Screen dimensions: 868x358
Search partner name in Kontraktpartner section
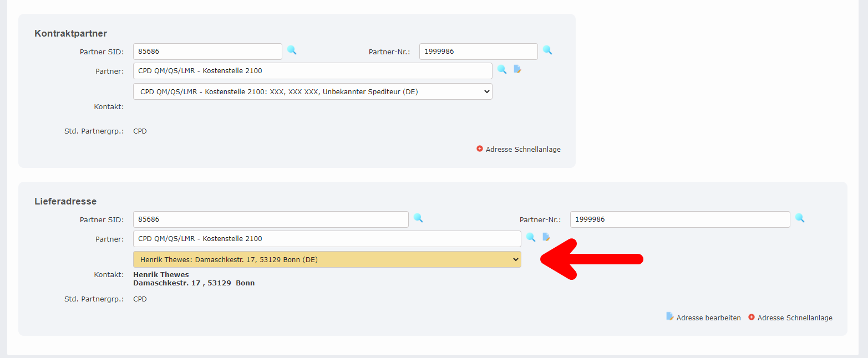[x=502, y=70]
